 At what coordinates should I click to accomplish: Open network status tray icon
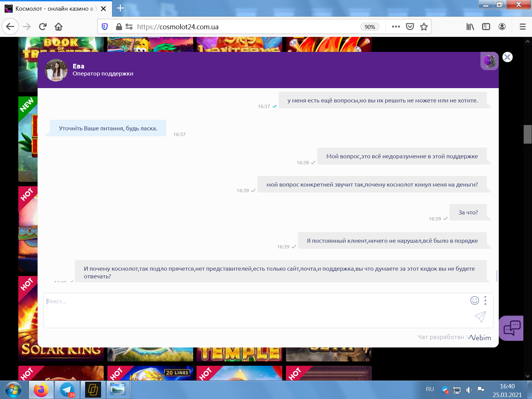[457, 390]
